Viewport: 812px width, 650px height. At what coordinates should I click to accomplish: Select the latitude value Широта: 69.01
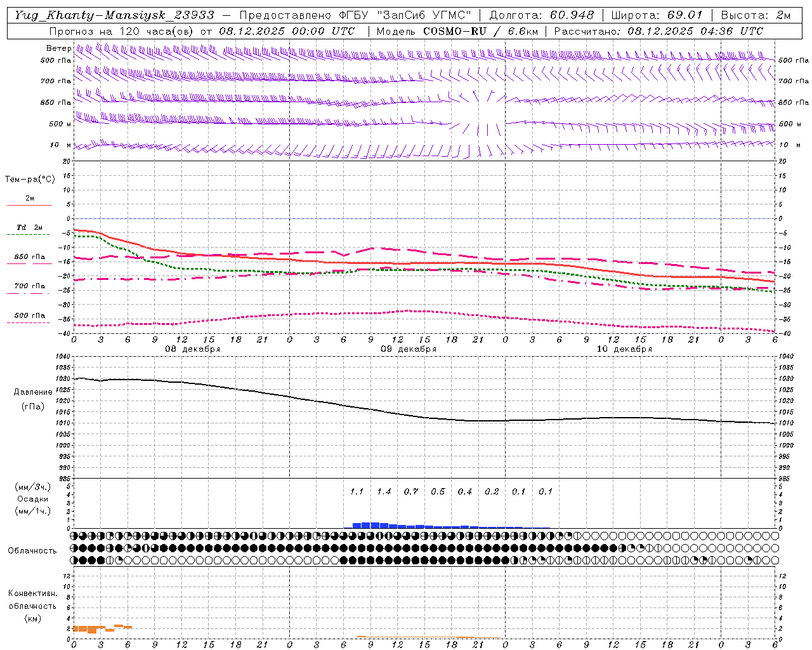[657, 15]
